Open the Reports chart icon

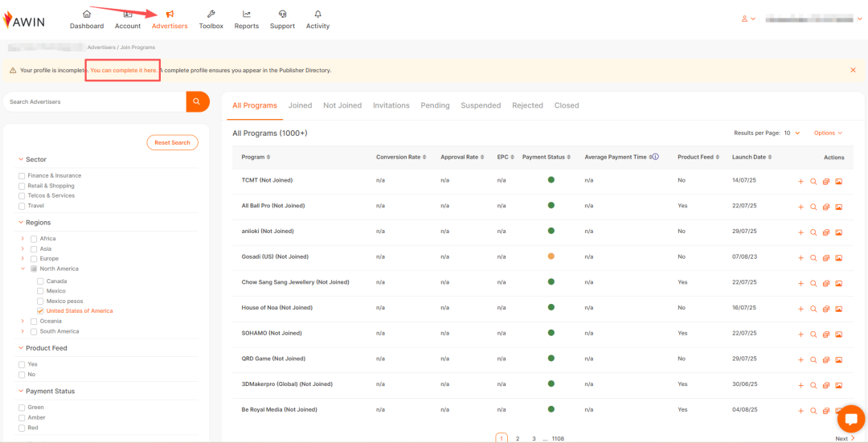coord(247,14)
